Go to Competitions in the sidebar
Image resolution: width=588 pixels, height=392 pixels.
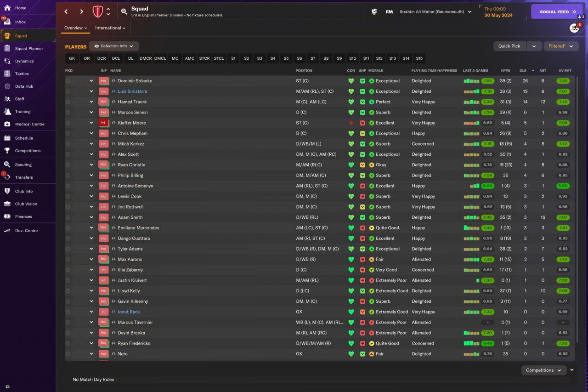(x=28, y=151)
